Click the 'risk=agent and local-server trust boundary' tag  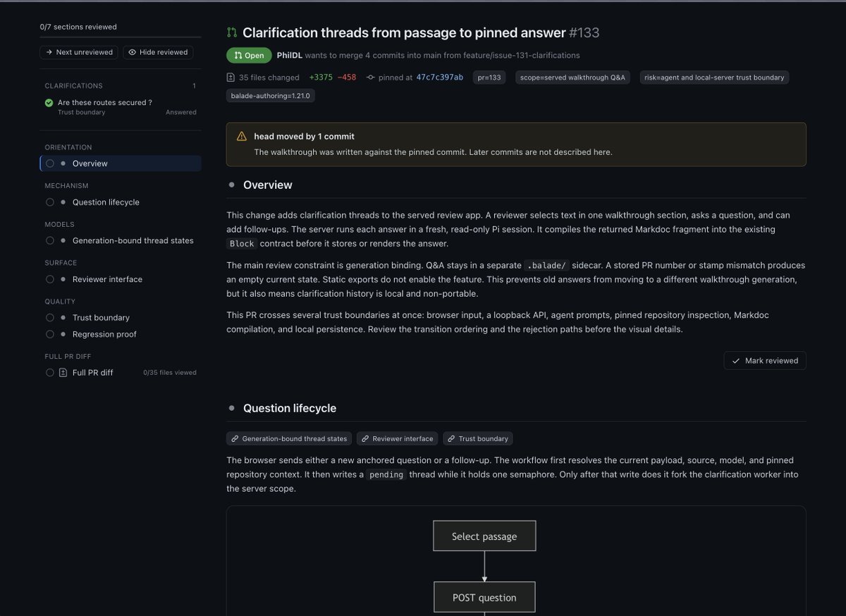pos(714,78)
